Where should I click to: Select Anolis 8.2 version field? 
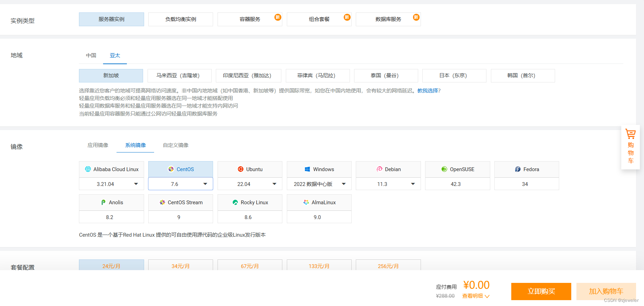pos(111,217)
